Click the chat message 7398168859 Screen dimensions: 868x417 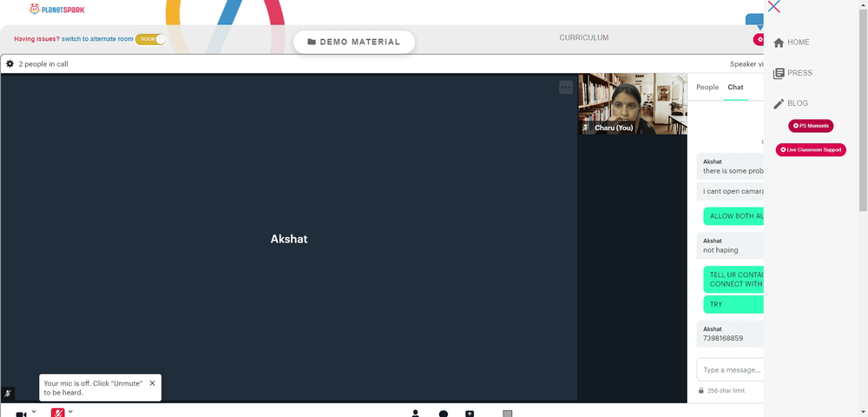click(723, 338)
